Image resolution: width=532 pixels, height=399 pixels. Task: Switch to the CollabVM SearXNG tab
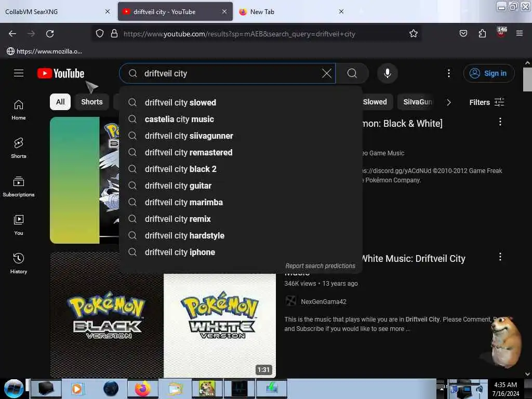click(57, 11)
